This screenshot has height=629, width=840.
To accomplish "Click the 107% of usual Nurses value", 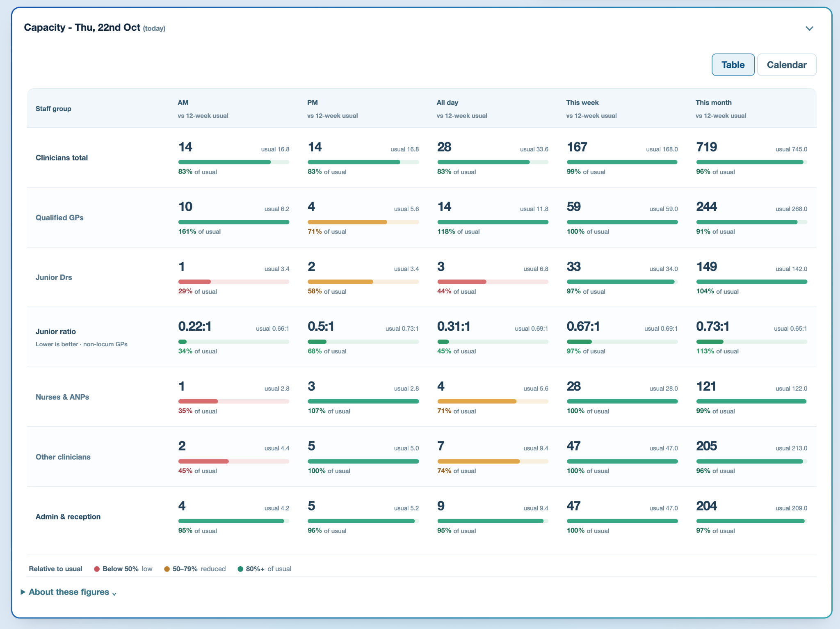I will point(329,411).
